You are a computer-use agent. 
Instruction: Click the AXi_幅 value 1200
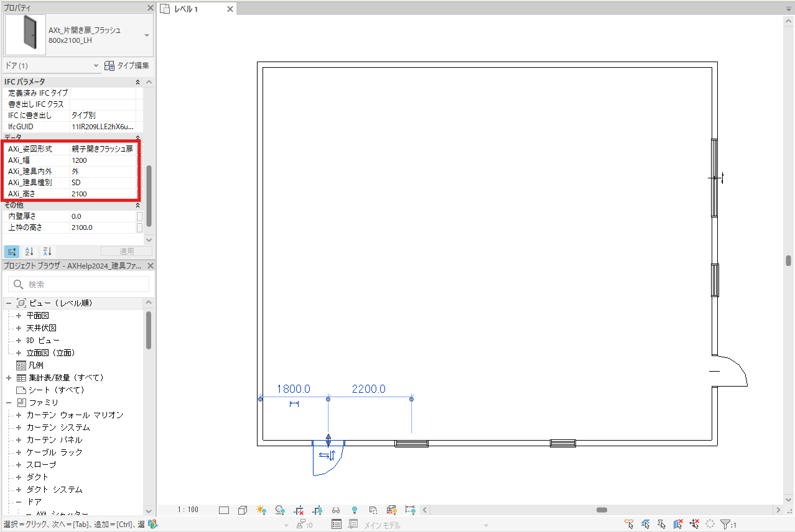tap(103, 160)
